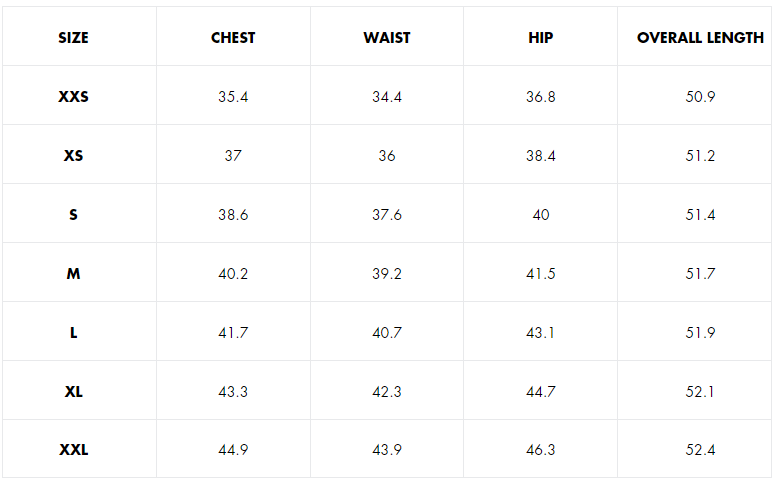Select the XXS size row label
The height and width of the screenshot is (485, 780).
click(74, 97)
